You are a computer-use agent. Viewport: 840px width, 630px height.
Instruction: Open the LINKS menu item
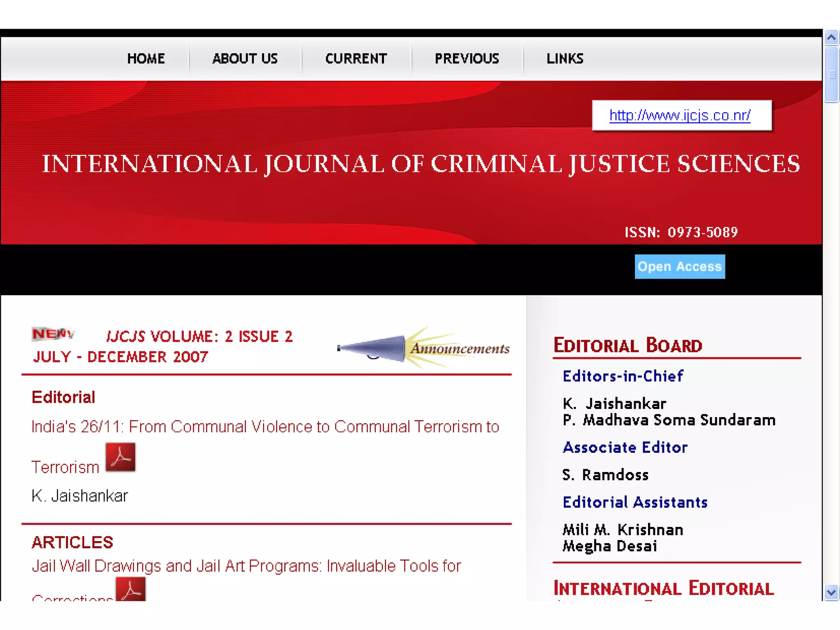pyautogui.click(x=564, y=59)
